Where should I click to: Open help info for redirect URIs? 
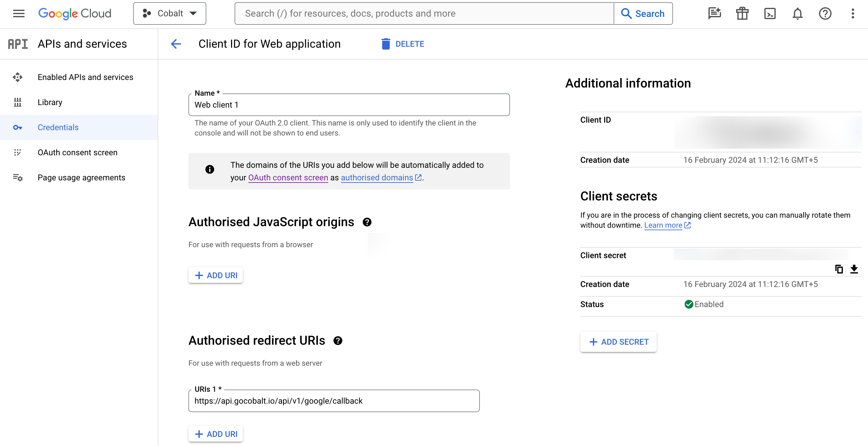tap(338, 341)
